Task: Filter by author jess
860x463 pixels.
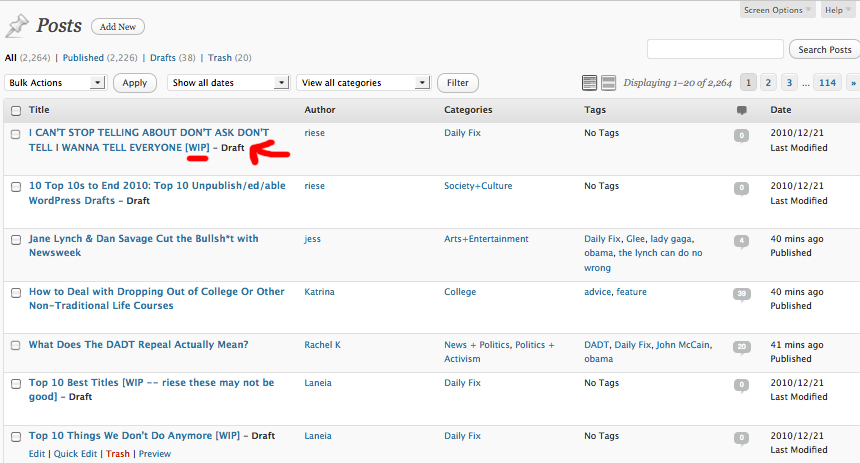Action: [313, 239]
